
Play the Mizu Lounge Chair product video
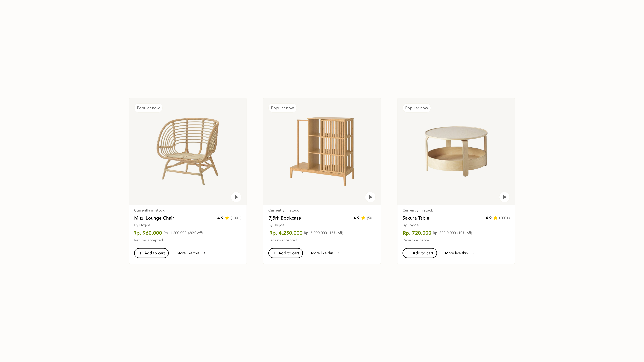[236, 197]
